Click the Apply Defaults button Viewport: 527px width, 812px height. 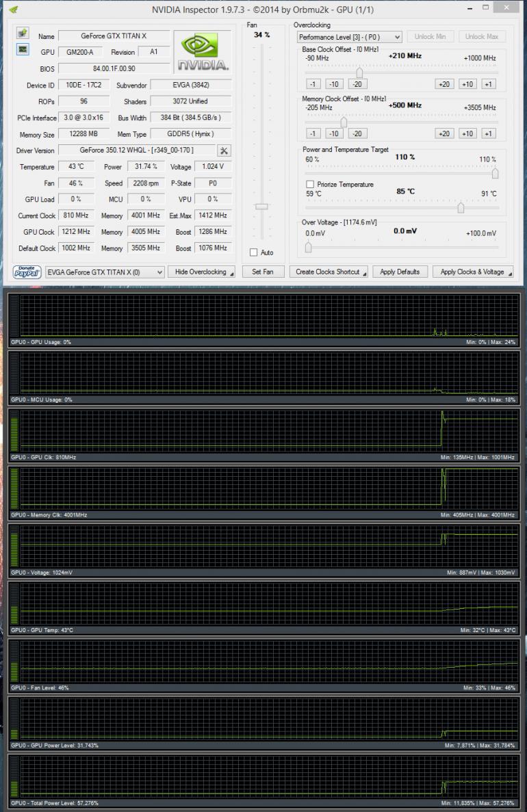tap(400, 272)
